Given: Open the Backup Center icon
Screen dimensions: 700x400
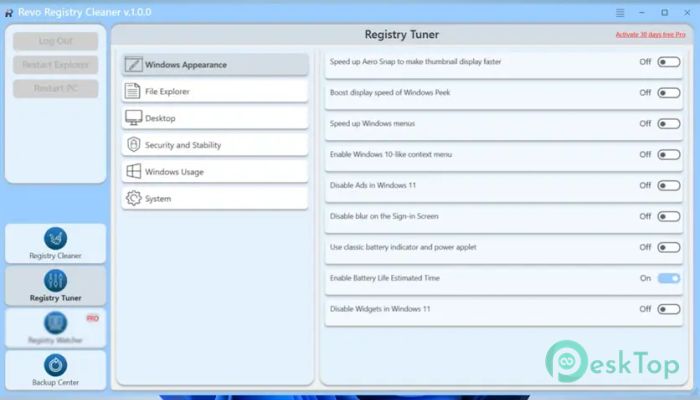Looking at the screenshot, I should [x=55, y=365].
